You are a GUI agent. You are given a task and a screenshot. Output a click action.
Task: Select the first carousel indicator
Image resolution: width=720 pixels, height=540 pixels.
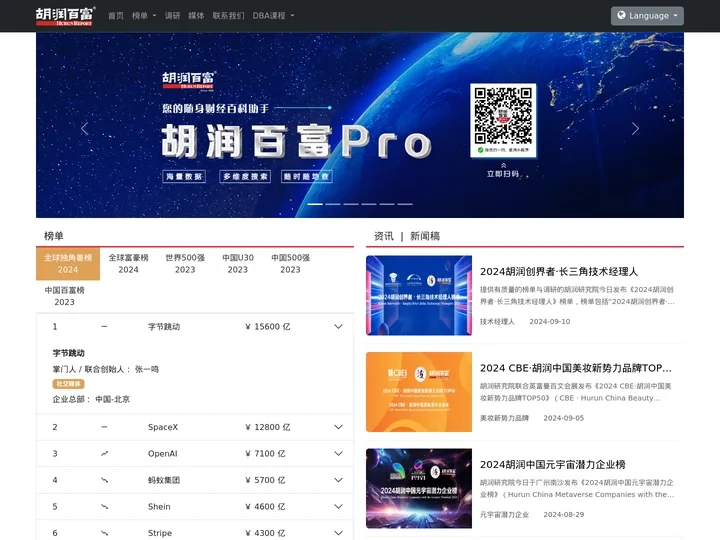[315, 204]
